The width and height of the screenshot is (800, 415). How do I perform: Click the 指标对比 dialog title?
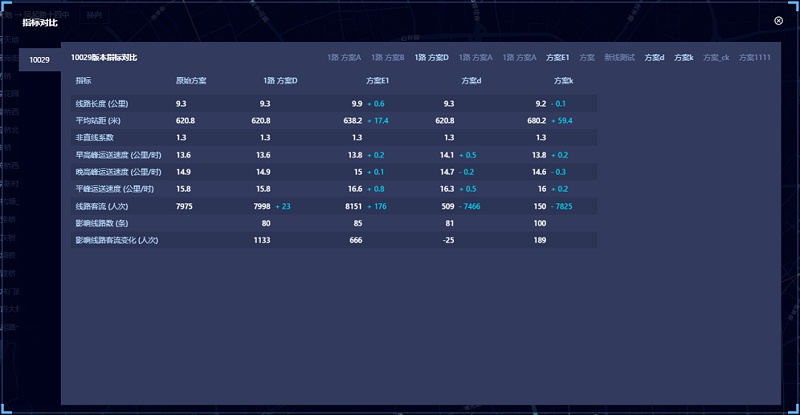tap(40, 22)
